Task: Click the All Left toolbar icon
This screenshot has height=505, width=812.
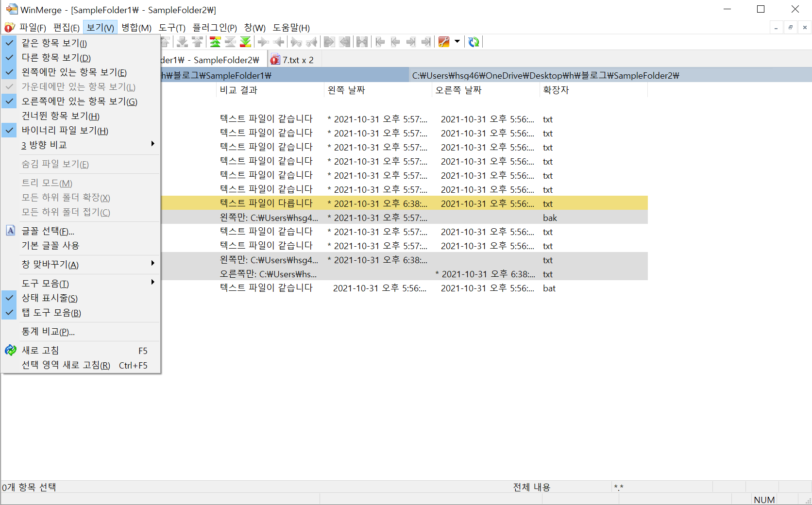Action: pos(345,42)
